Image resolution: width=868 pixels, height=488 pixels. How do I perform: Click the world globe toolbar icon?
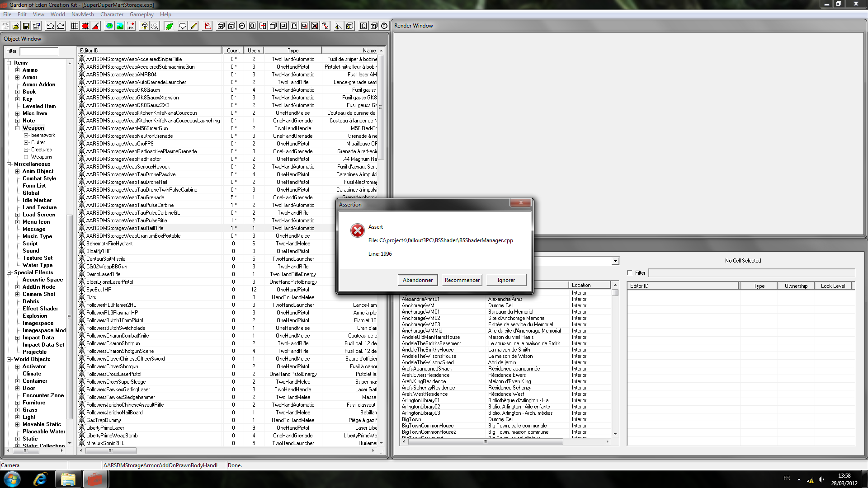pos(109,26)
